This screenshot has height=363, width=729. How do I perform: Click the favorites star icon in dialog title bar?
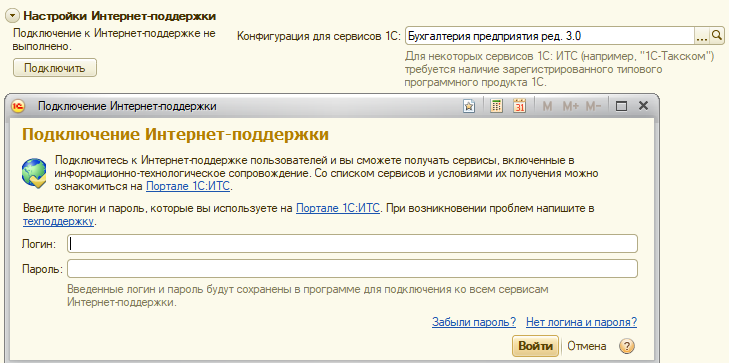(x=469, y=106)
